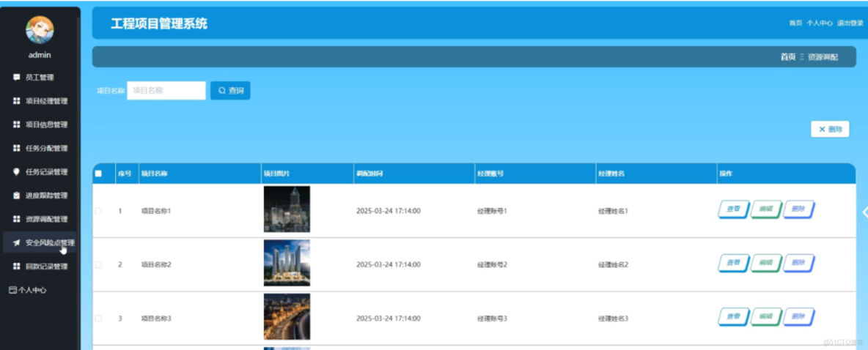Click the 查询 search button
This screenshot has width=868, height=350.
pyautogui.click(x=230, y=91)
